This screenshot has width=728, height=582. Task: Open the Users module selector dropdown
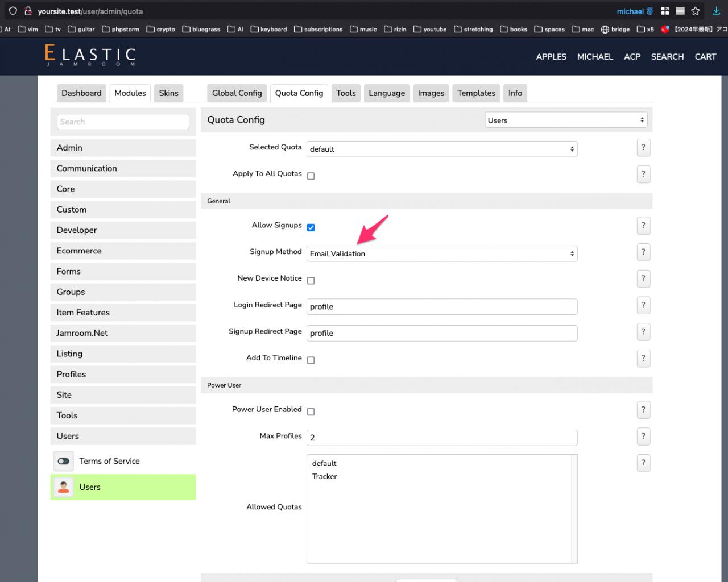click(x=565, y=120)
